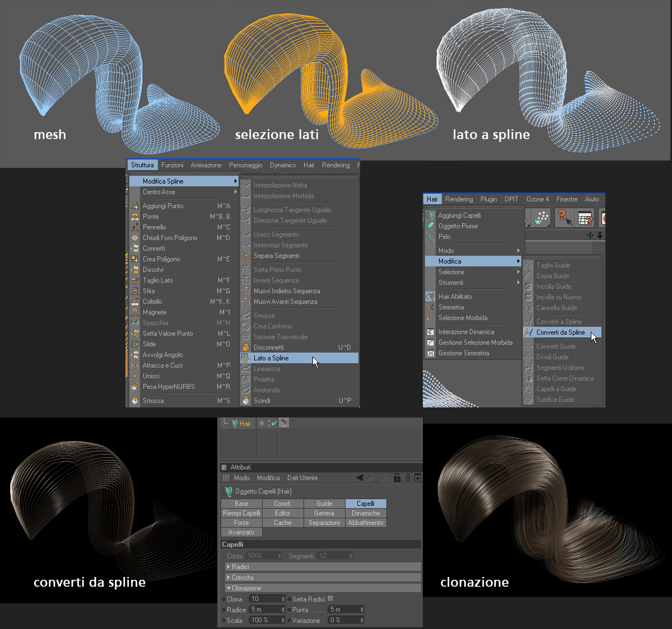Image resolution: width=672 pixels, height=629 pixels.
Task: Click the Clona value stepper arrows
Action: 283,599
